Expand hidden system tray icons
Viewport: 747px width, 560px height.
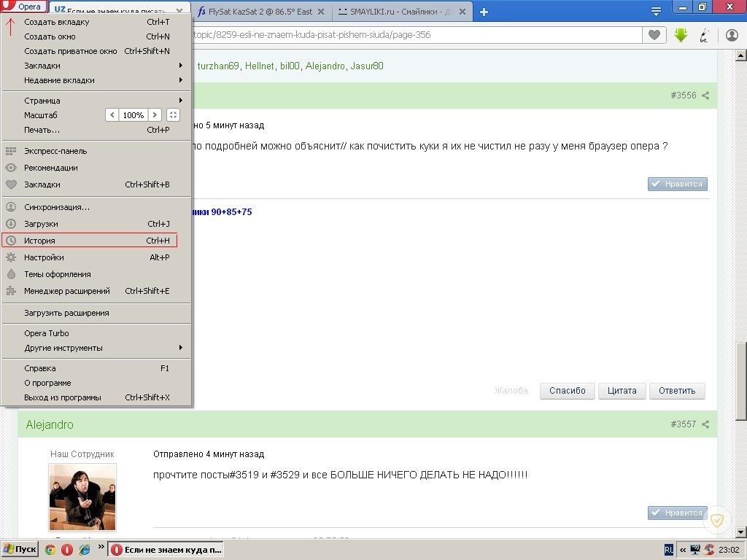(x=683, y=550)
